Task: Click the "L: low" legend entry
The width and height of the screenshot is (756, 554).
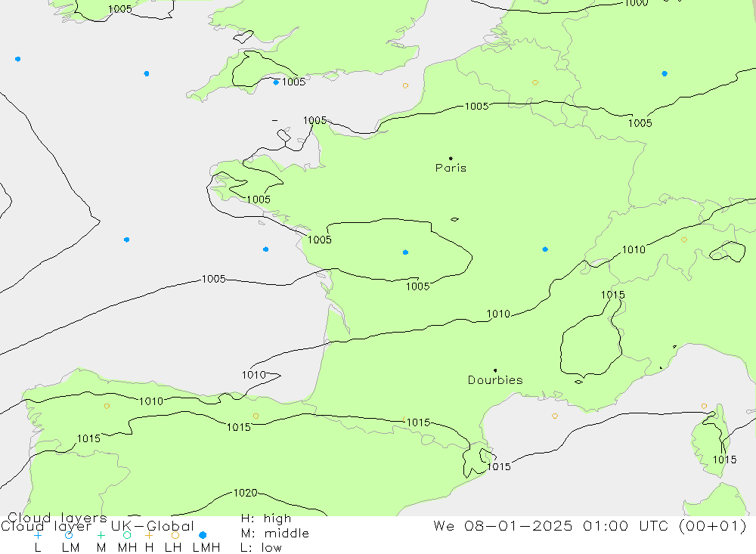Action: click(x=261, y=547)
